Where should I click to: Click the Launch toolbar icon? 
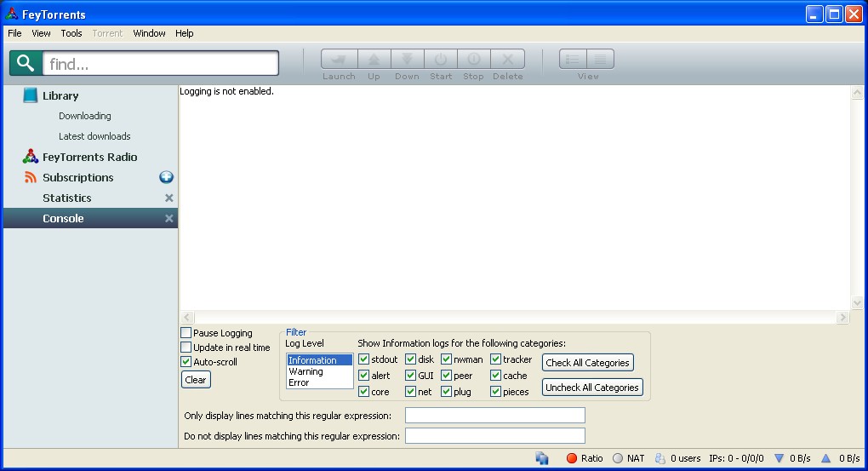pos(340,59)
